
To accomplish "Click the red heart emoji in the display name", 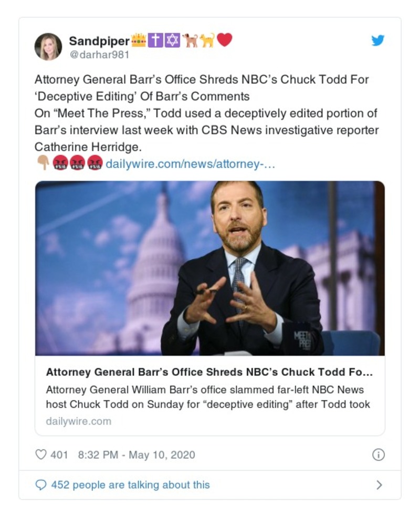I will (224, 40).
